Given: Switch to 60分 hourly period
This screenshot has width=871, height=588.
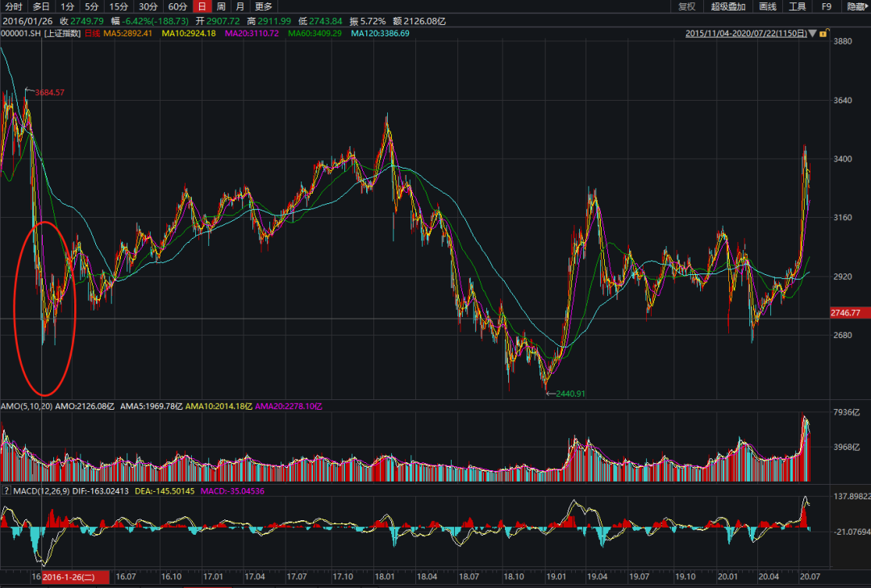Looking at the screenshot, I should (x=177, y=6).
